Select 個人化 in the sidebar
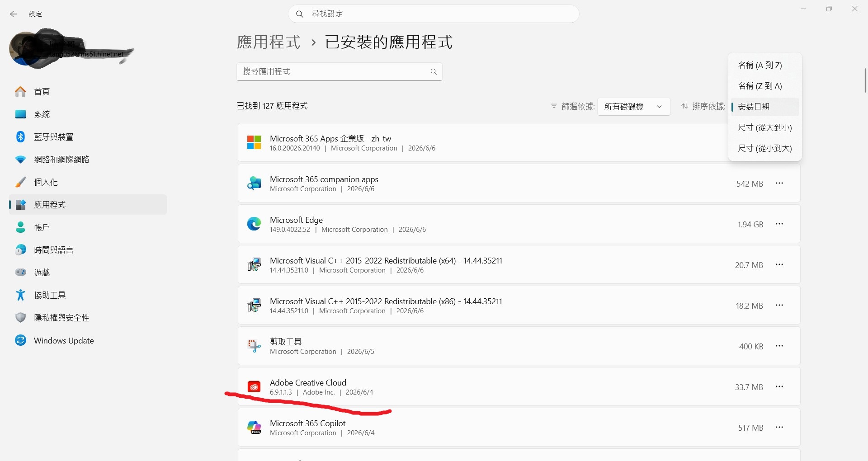 click(x=88, y=182)
